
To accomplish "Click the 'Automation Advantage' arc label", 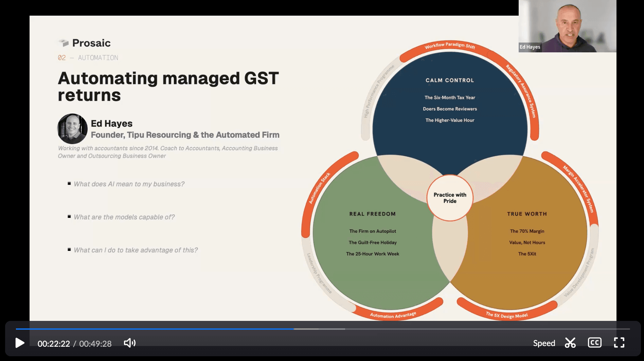I will tap(393, 315).
